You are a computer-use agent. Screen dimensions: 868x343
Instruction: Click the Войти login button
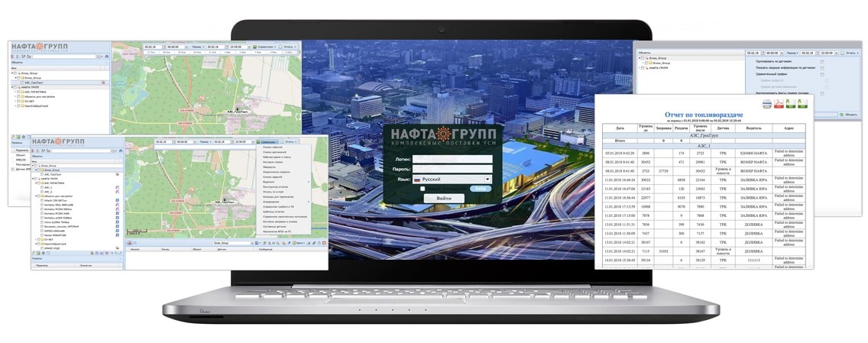coord(444,198)
